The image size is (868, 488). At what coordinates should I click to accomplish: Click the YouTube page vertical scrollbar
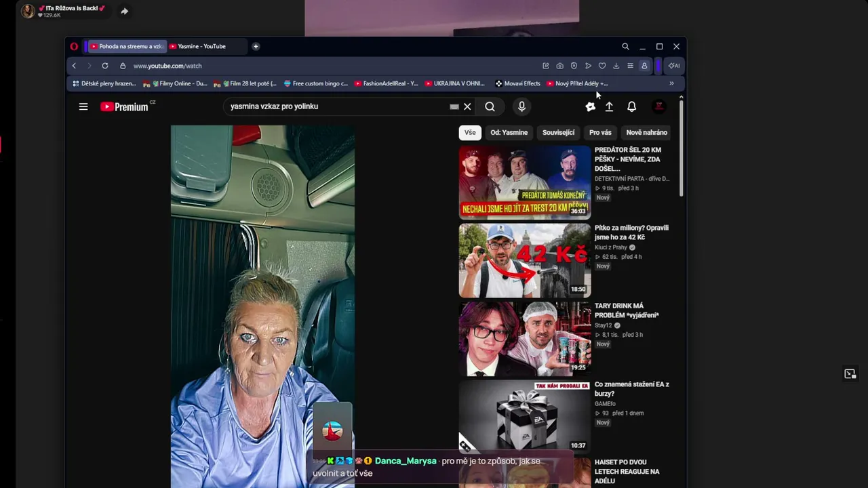[x=681, y=149]
